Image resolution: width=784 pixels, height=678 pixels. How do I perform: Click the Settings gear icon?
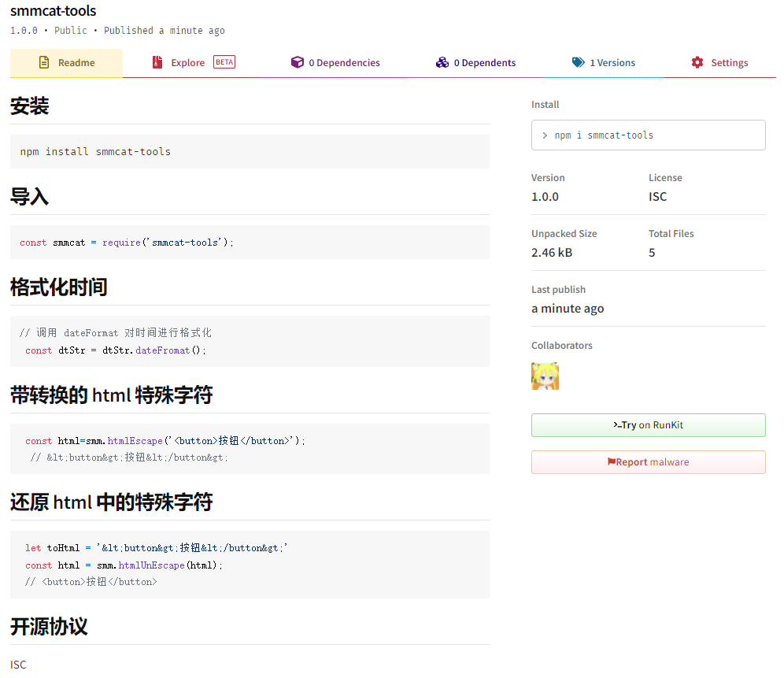click(x=697, y=62)
